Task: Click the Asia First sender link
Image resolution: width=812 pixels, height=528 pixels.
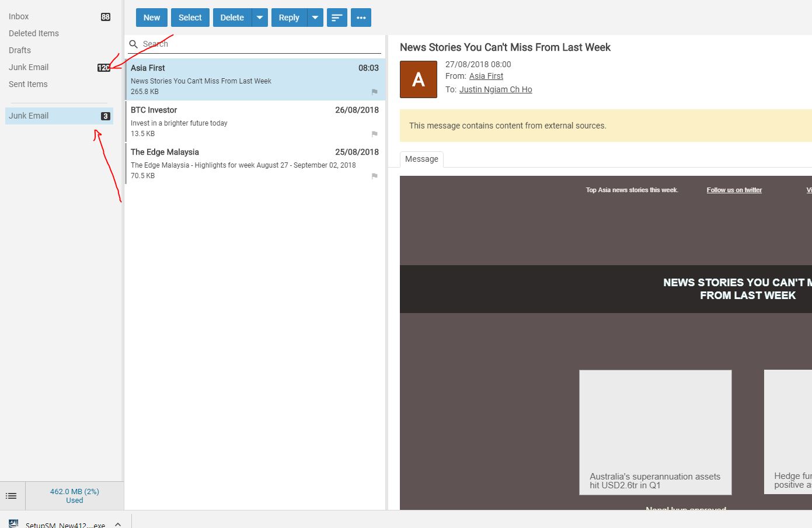Action: [486, 76]
